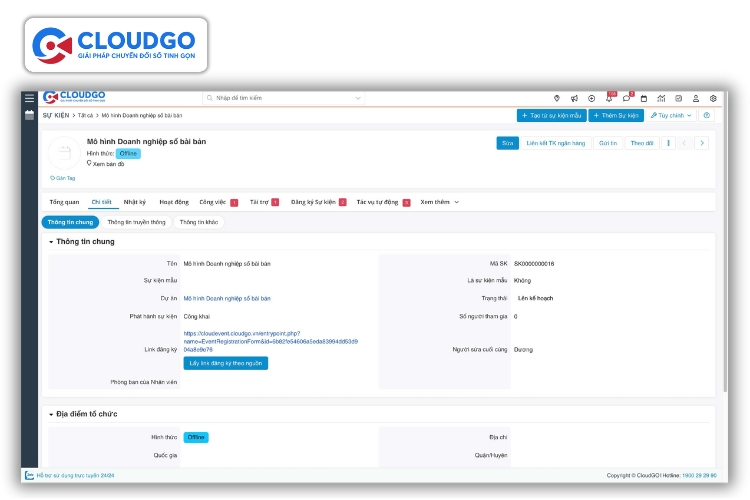Viewport: 750px width, 500px height.
Task: Collapse the Địa điểm tổ chức section
Action: 52,413
